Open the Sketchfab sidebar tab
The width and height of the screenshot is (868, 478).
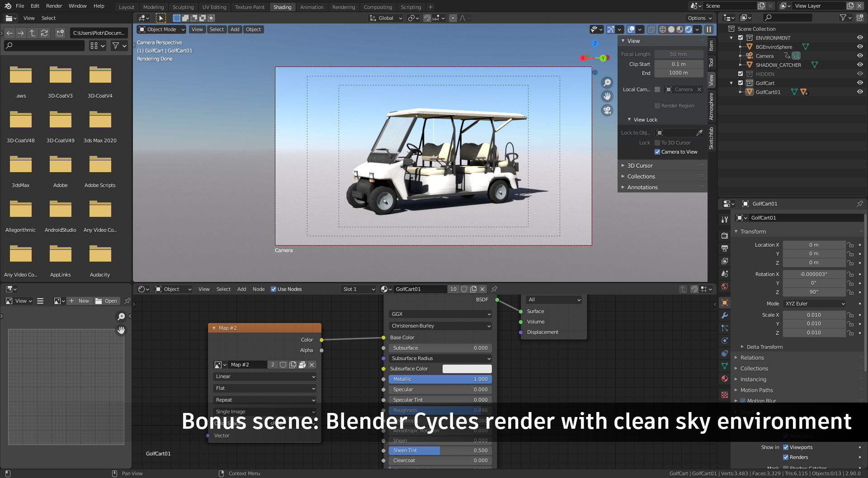(x=711, y=138)
